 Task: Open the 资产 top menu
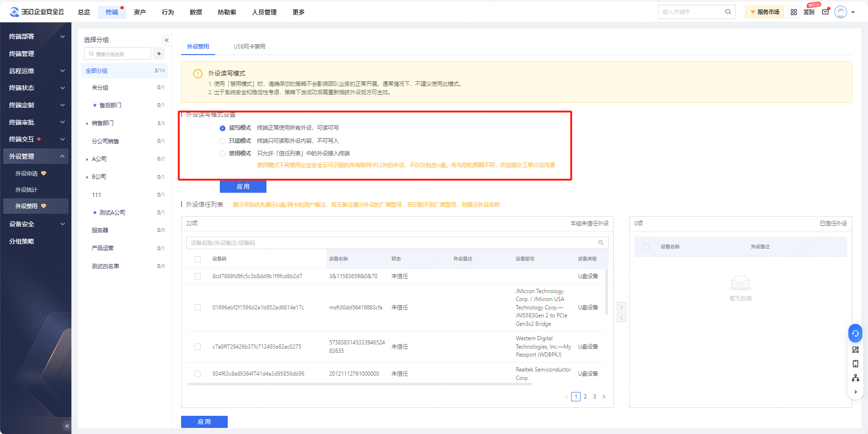140,12
